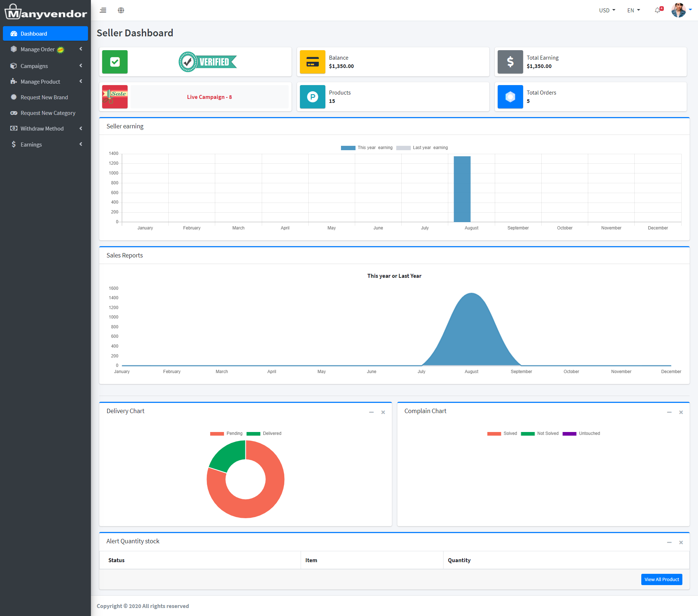
Task: Open the USD currency dropdown
Action: pyautogui.click(x=607, y=10)
